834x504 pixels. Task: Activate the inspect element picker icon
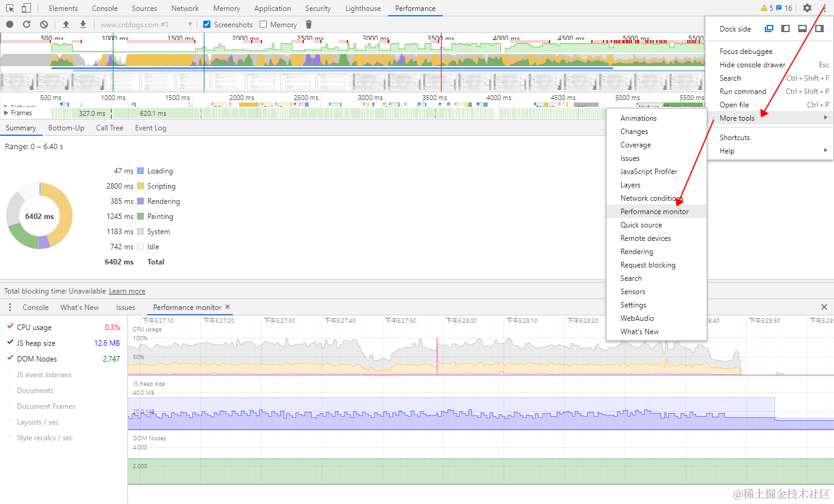10,8
